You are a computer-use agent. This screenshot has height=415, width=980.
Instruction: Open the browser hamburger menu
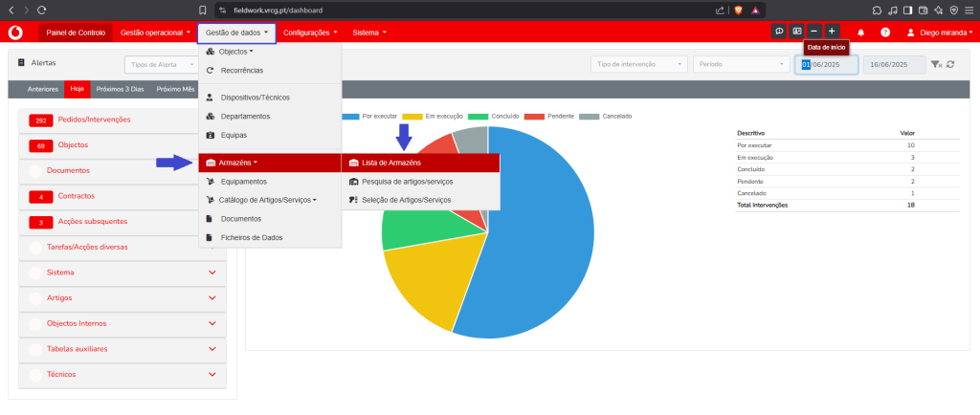tap(969, 10)
